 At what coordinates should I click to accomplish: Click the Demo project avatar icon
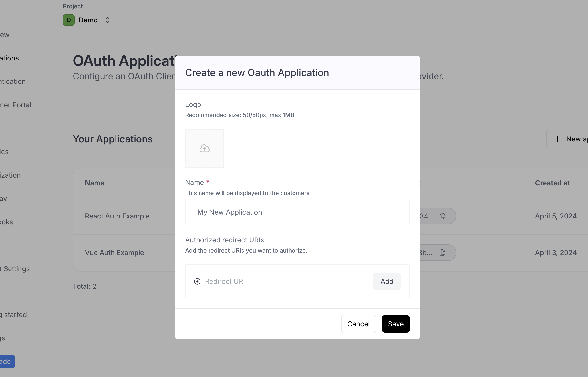click(x=69, y=20)
